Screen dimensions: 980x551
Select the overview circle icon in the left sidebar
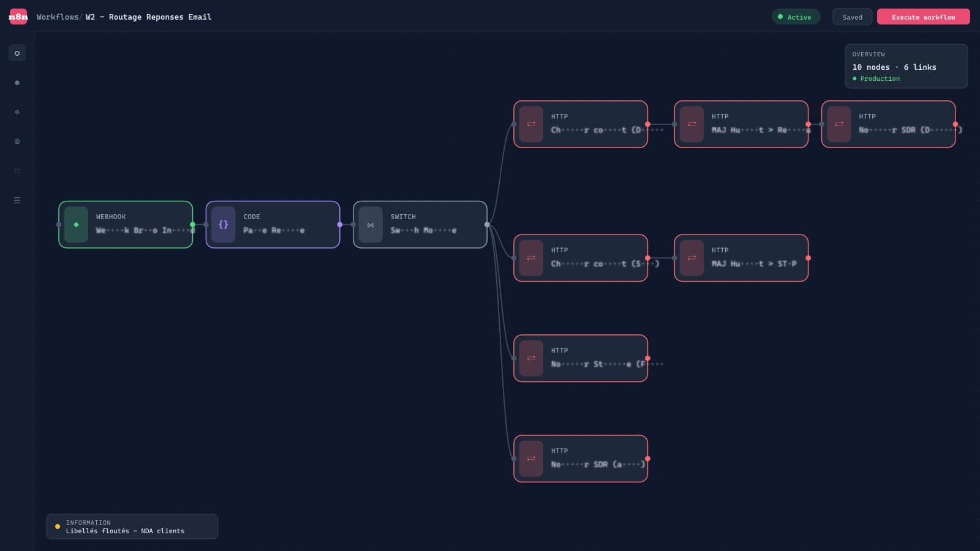[17, 53]
